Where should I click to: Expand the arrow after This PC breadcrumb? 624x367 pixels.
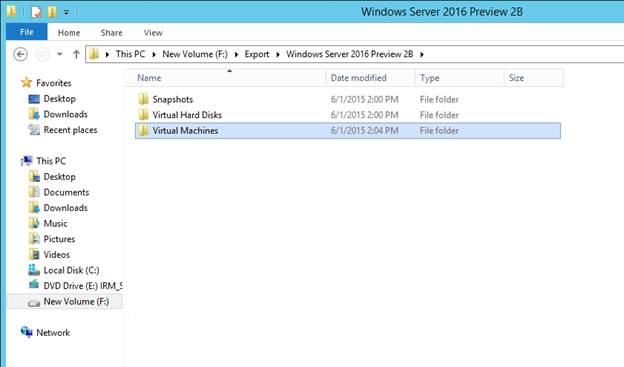(154, 55)
